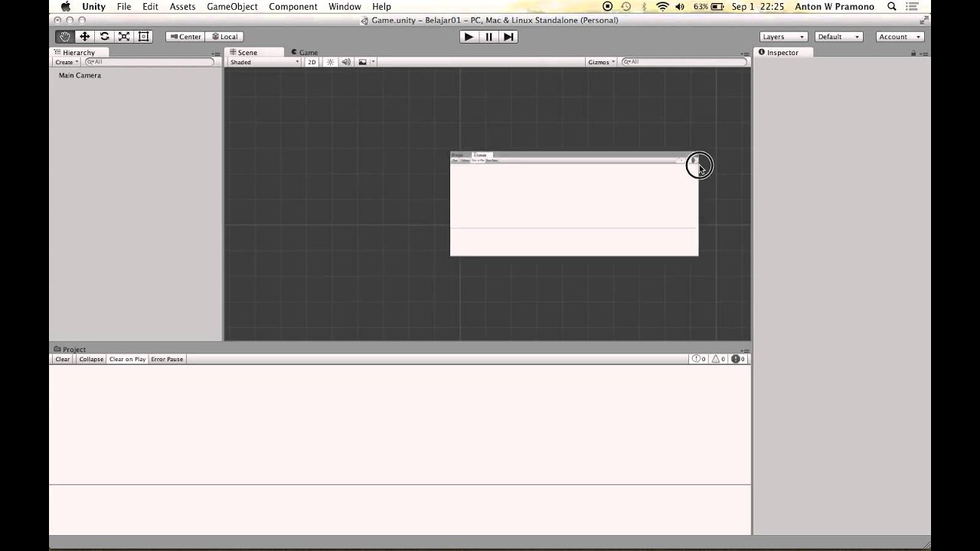
Task: Toggle Clear on Play
Action: click(127, 359)
